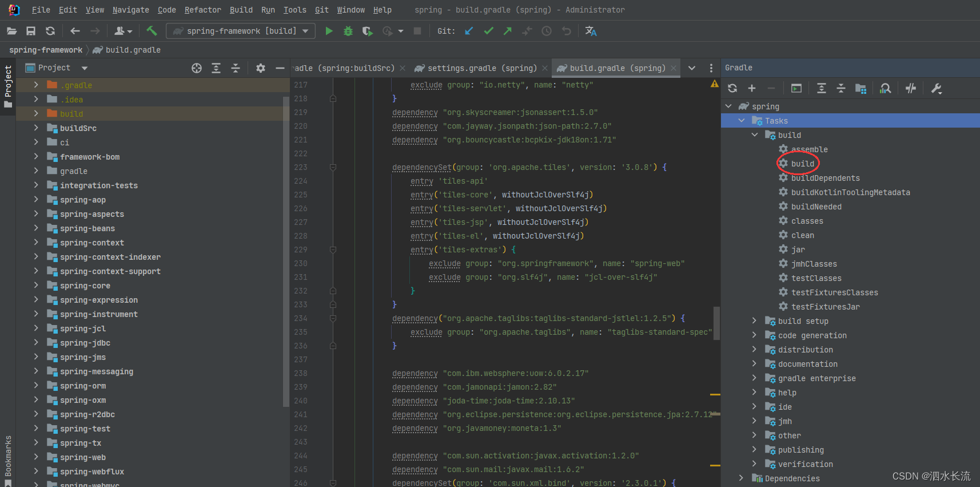980x487 pixels.
Task: Show Git history with the clock icon
Action: [547, 31]
